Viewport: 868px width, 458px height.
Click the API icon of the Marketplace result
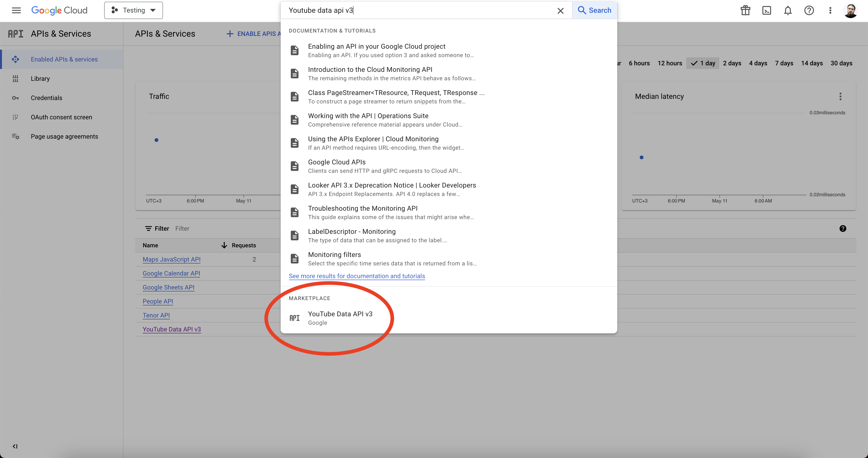click(294, 318)
